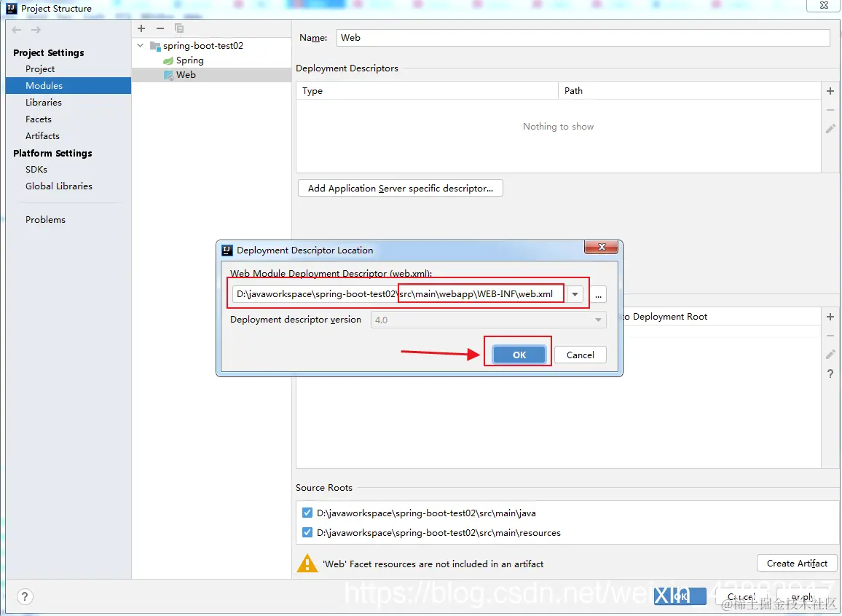Browse for web.xml with the ellipsis button
842x616 pixels.
598,295
